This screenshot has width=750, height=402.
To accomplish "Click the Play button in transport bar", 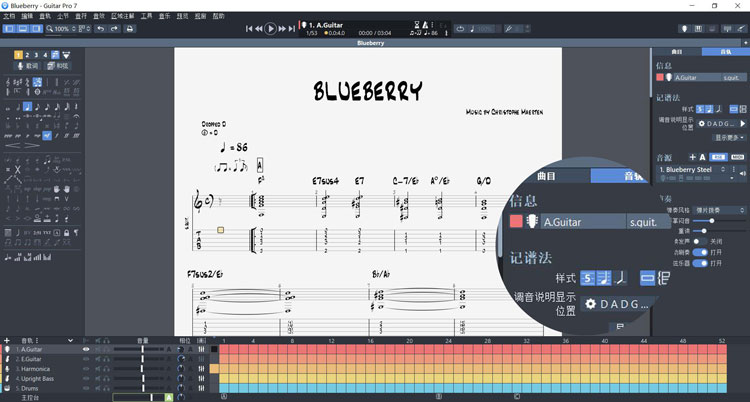I will (x=270, y=29).
